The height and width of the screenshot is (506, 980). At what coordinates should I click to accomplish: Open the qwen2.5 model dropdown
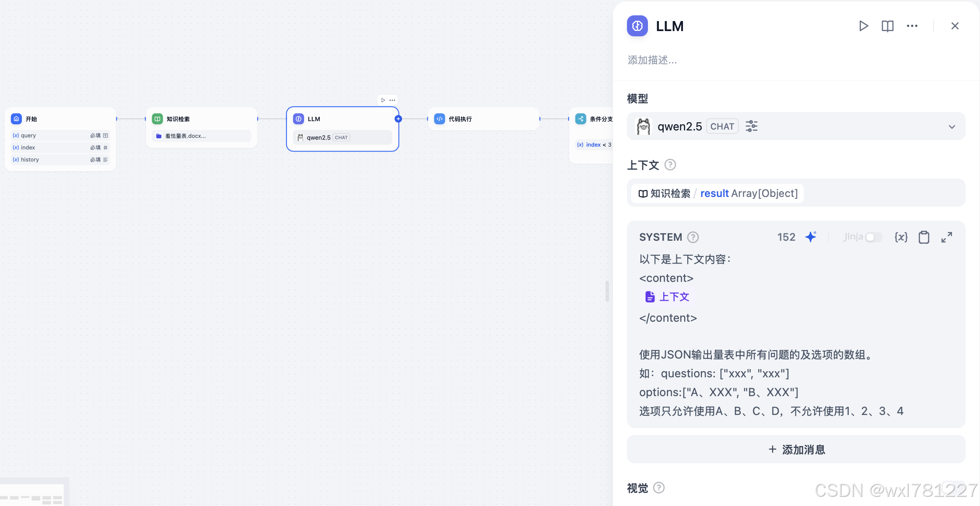796,126
